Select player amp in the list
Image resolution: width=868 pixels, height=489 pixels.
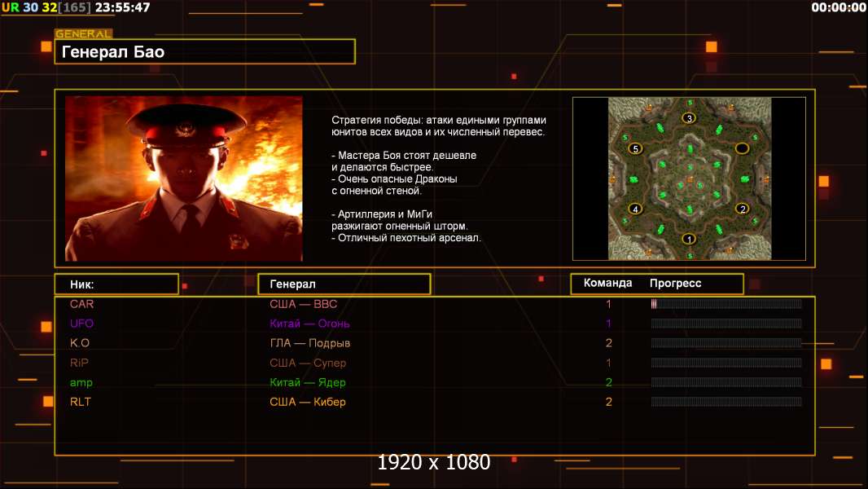coord(81,383)
